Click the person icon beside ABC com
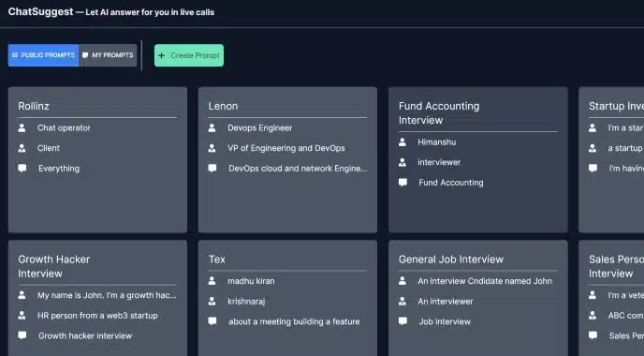Screen dimensions: 644x356 pos(593,316)
